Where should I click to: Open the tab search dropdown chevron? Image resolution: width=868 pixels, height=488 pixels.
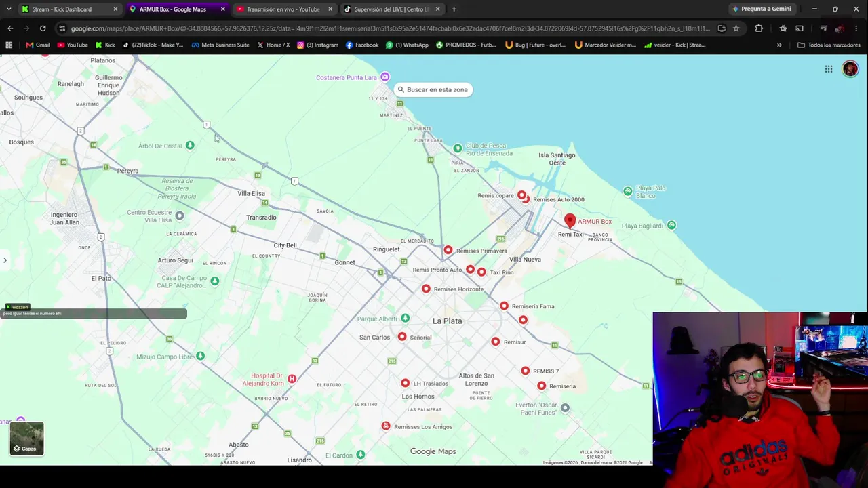(8, 9)
